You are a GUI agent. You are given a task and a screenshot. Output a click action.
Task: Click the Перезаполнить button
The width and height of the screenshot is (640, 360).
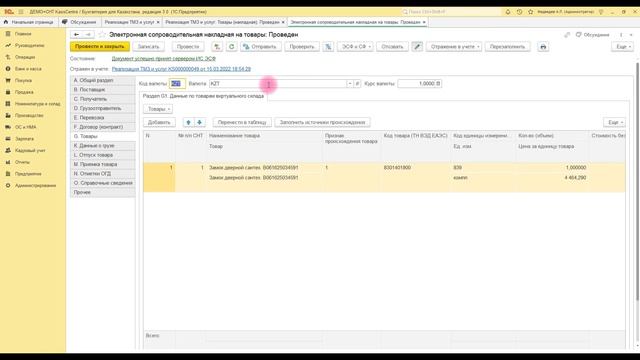tap(507, 47)
